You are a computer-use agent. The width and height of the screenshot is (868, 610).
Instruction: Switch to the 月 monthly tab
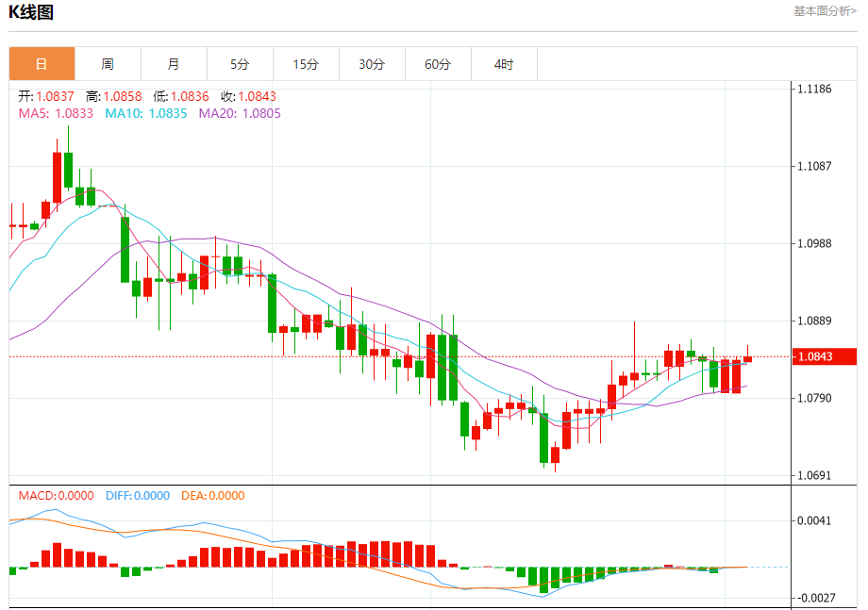(x=174, y=64)
